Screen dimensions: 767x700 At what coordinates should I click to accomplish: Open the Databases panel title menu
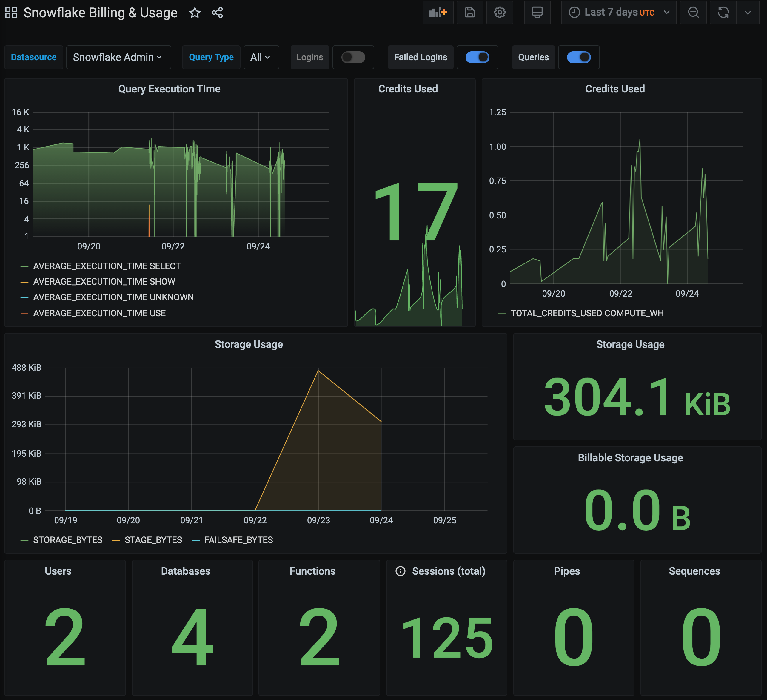click(186, 571)
